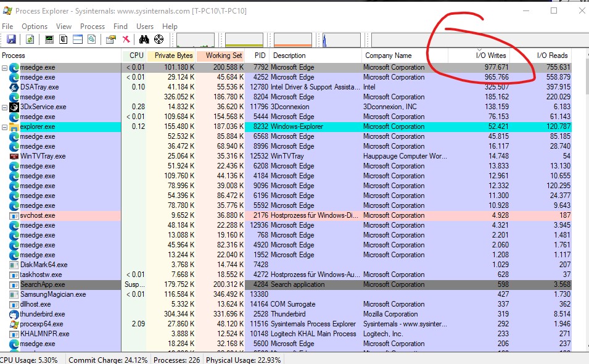Click Edge icon of msedge.exe PID 7792

pos(14,68)
